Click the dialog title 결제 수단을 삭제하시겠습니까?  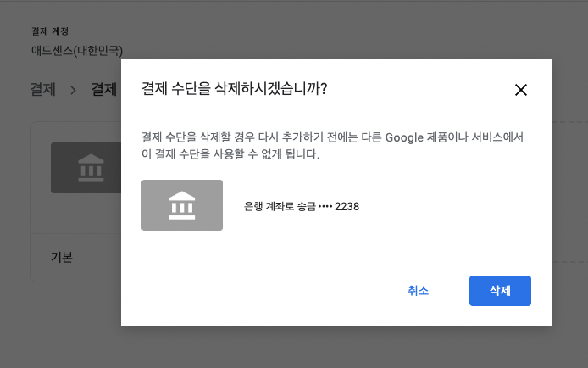point(235,89)
